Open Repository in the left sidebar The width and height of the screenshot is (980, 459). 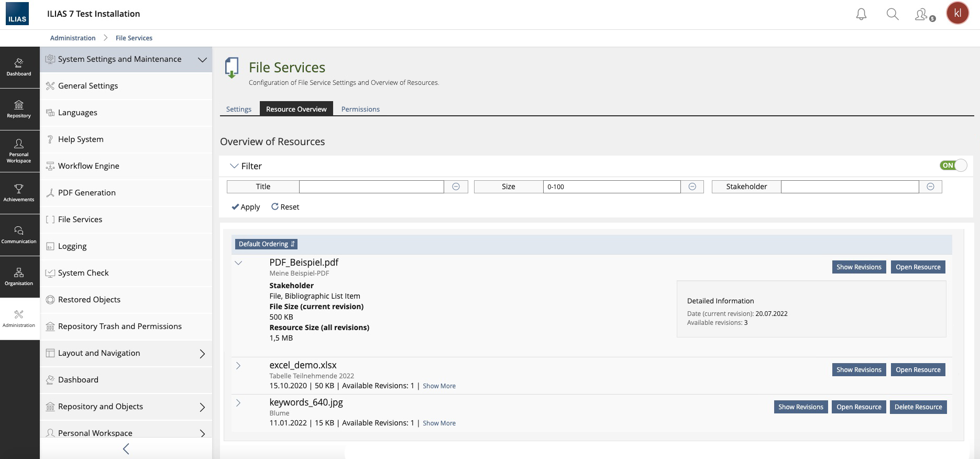pyautogui.click(x=19, y=109)
